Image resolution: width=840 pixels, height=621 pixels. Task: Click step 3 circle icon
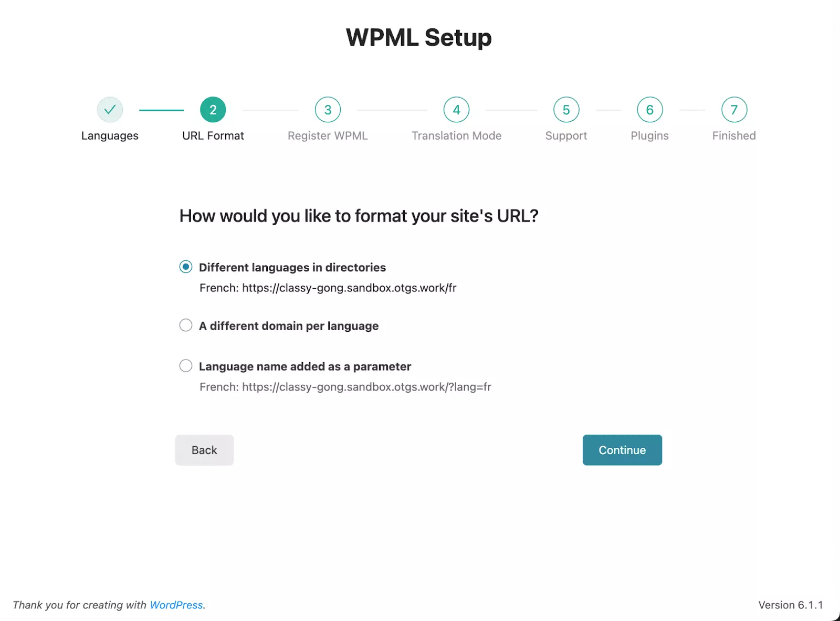click(x=328, y=110)
